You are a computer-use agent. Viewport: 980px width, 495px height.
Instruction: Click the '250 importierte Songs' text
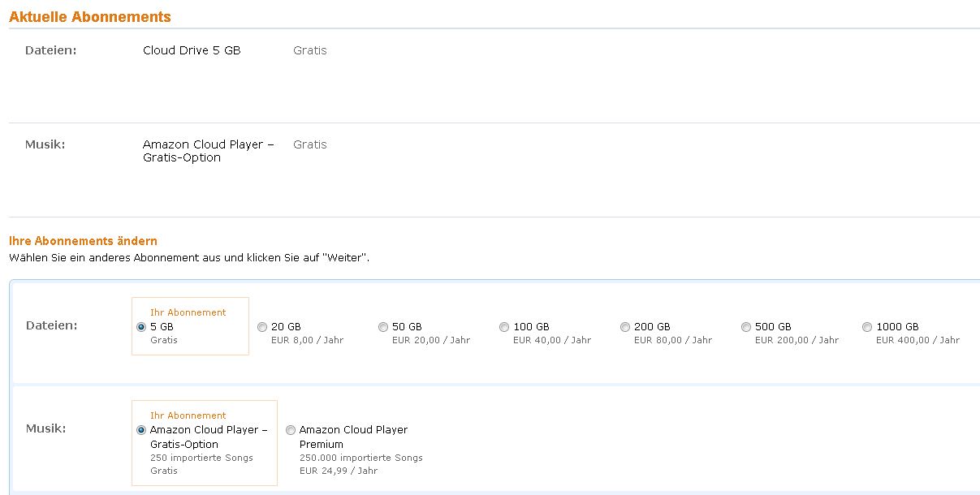[201, 458]
